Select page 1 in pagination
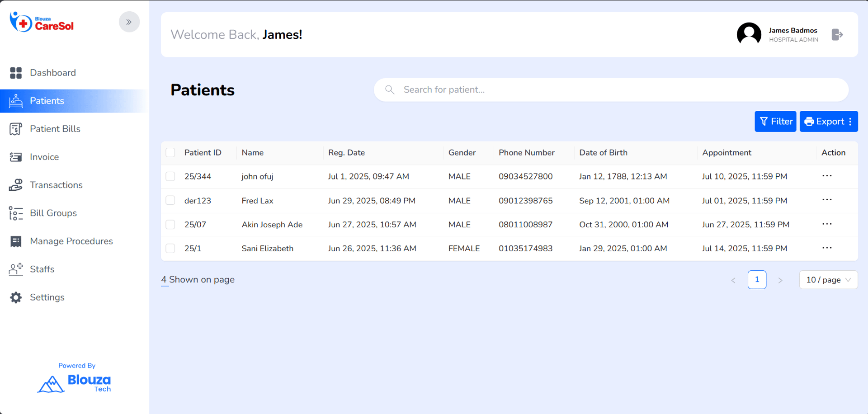The image size is (868, 414). [757, 280]
